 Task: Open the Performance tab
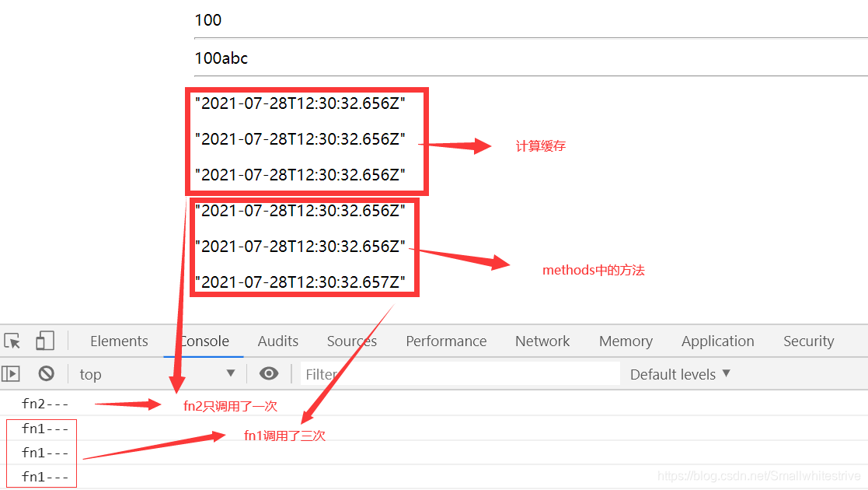[446, 341]
